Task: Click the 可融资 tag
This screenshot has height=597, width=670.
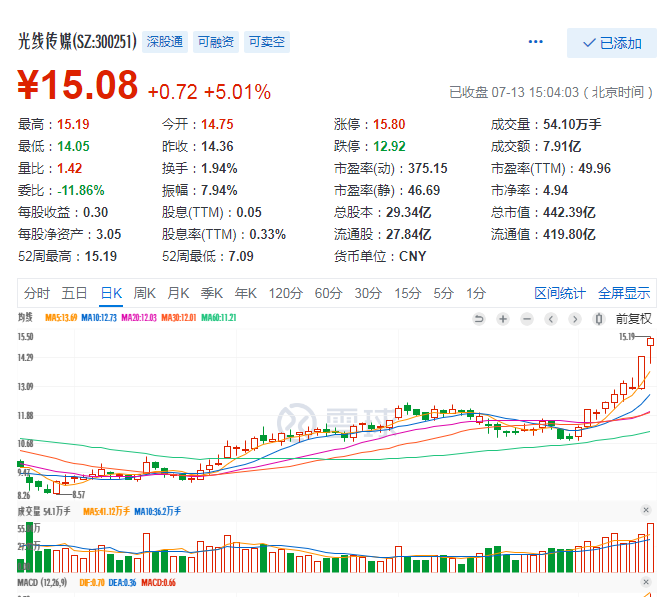Action: click(x=215, y=42)
